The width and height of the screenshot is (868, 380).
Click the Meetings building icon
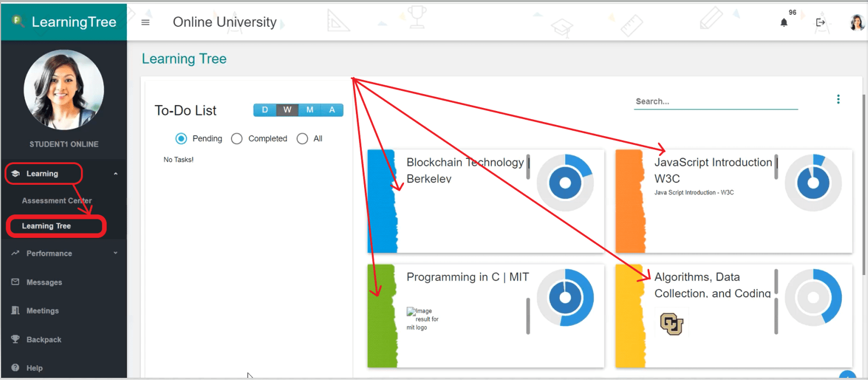pos(15,311)
